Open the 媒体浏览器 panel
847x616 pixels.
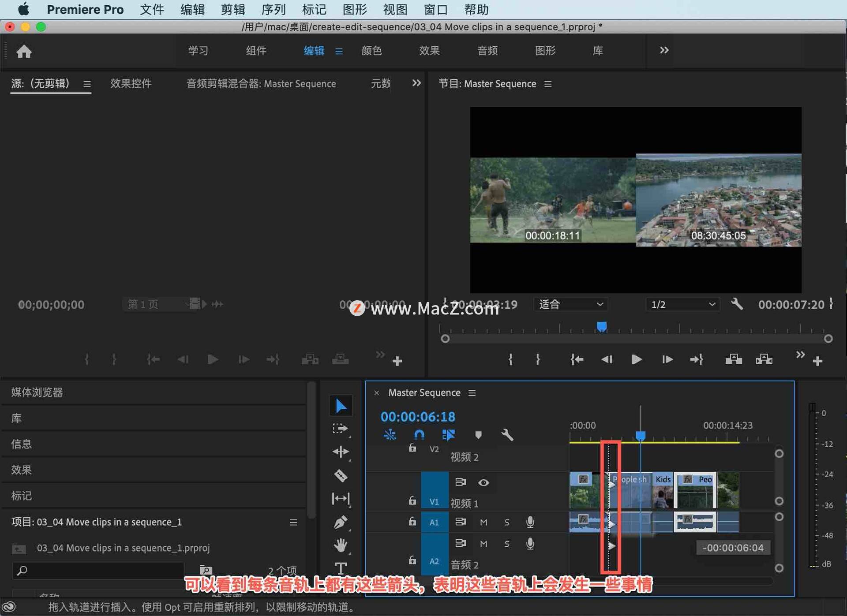[37, 392]
